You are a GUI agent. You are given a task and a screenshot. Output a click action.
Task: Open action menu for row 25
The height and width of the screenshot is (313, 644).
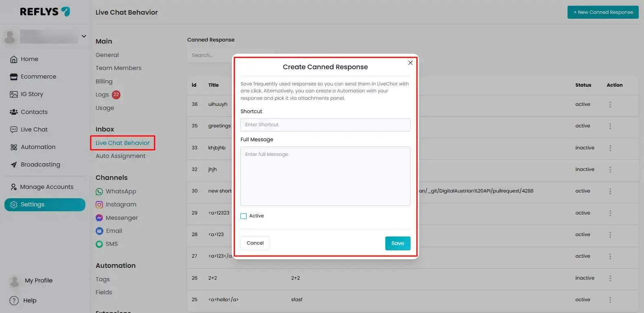[x=610, y=300]
